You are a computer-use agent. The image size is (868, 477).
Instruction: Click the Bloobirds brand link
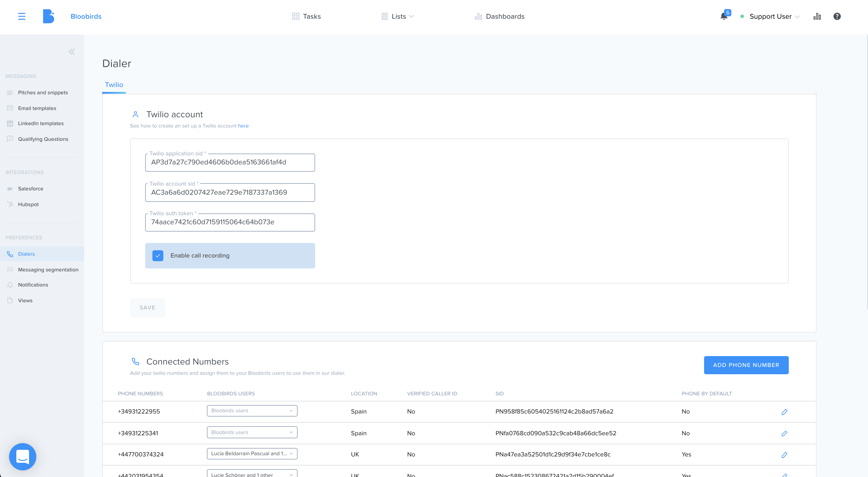coord(86,16)
